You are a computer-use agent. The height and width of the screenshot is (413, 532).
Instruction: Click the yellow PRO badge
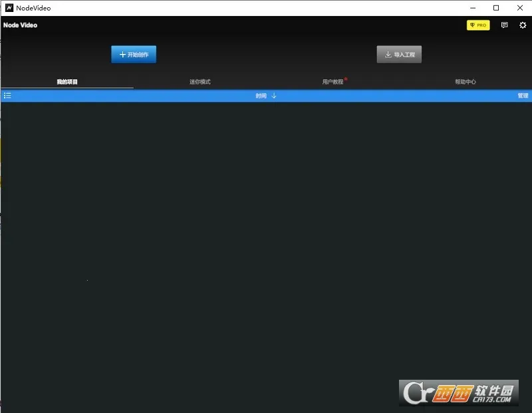pos(478,25)
